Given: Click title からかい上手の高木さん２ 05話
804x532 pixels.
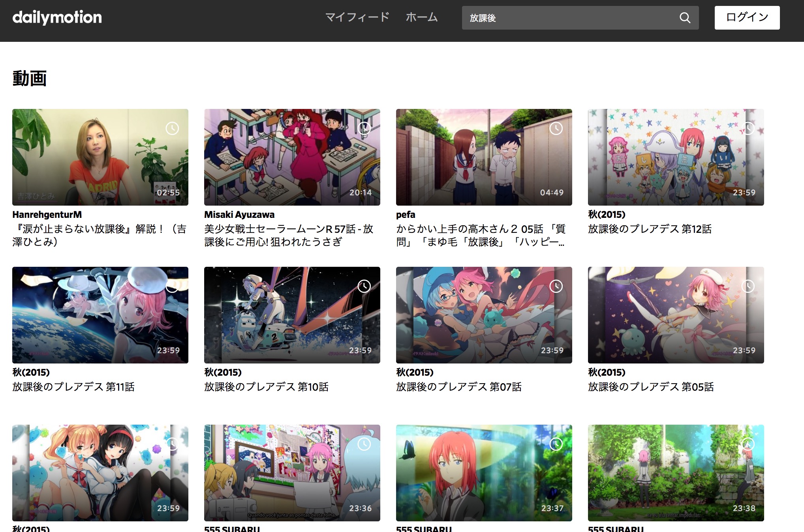Looking at the screenshot, I should pos(481,235).
